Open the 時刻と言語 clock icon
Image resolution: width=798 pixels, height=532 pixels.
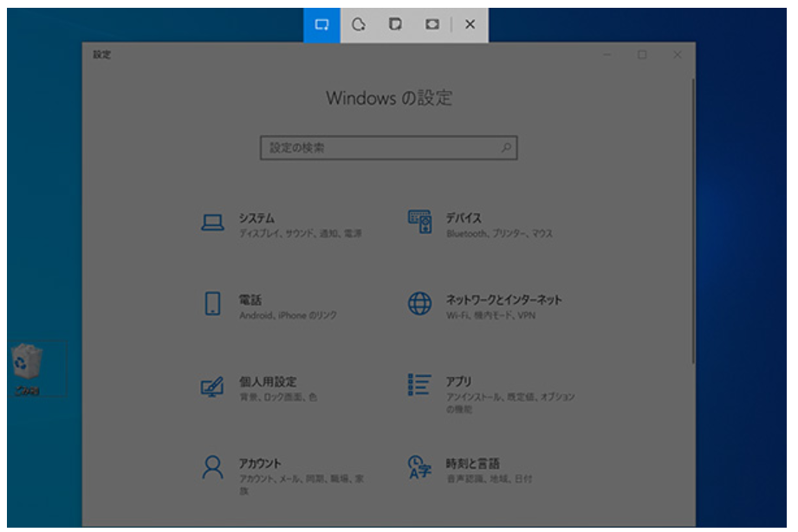tap(419, 467)
